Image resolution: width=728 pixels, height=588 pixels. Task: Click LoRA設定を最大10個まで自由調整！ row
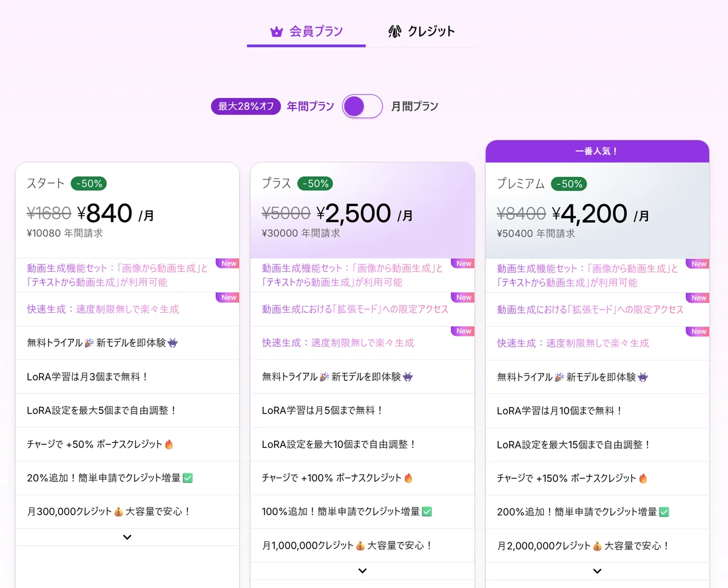tap(362, 444)
